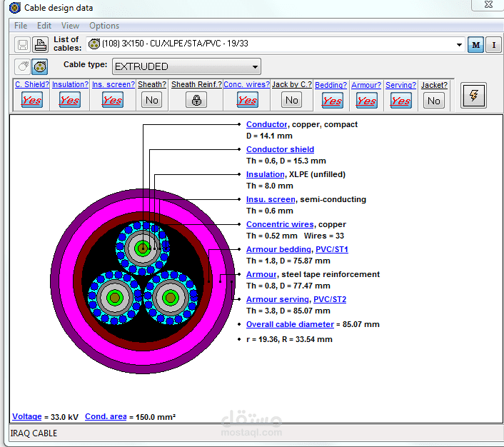Screen dimensions: 504x447
Task: Click the top core's green conductor
Action: coord(142,248)
